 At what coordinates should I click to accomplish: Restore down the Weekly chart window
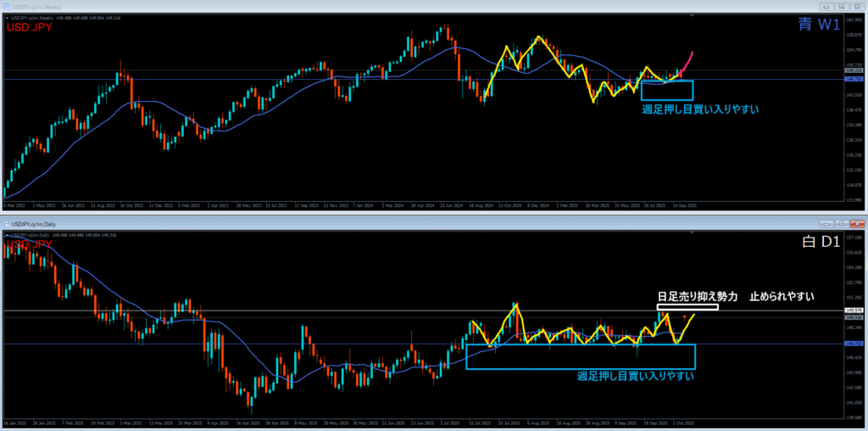pos(842,7)
